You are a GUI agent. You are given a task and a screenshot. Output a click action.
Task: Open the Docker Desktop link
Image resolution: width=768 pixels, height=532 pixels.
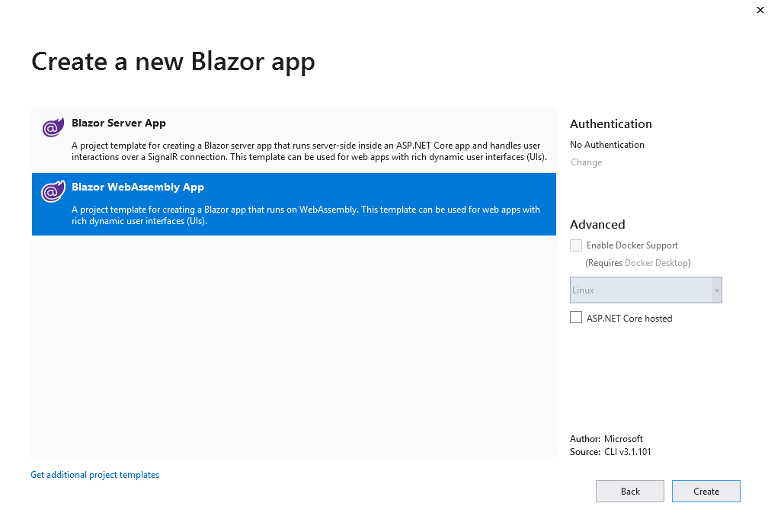(x=656, y=263)
